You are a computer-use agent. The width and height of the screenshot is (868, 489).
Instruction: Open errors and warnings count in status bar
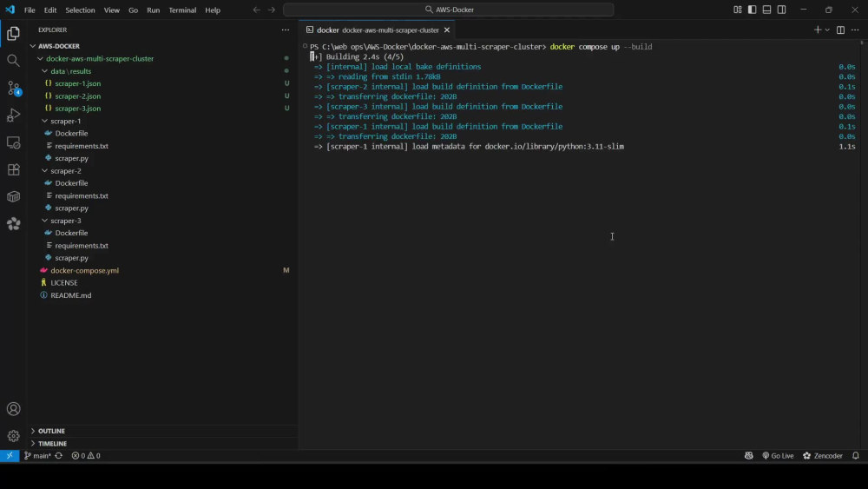tap(86, 456)
